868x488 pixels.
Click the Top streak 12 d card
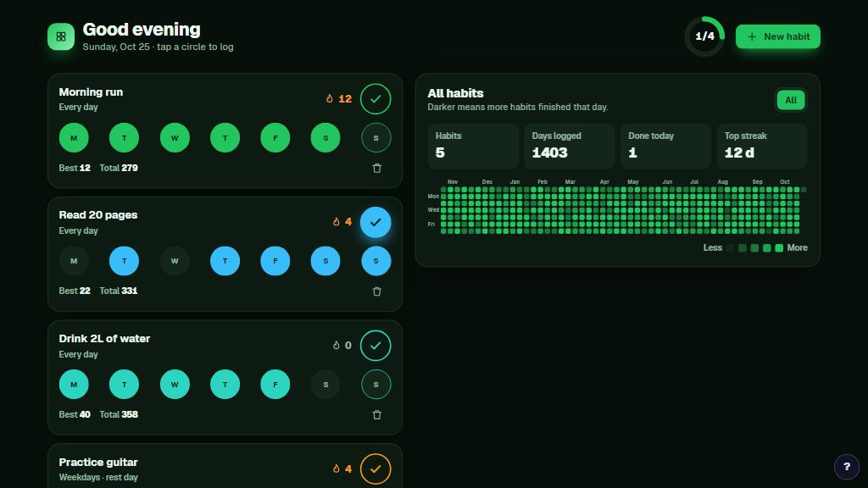762,146
